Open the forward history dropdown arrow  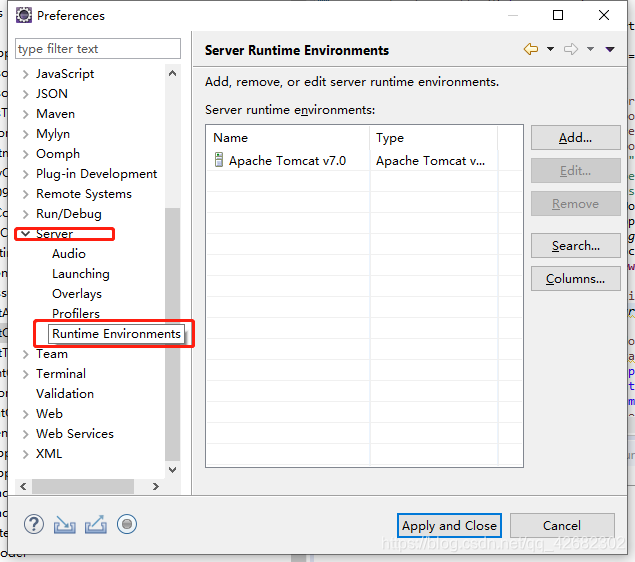(590, 49)
